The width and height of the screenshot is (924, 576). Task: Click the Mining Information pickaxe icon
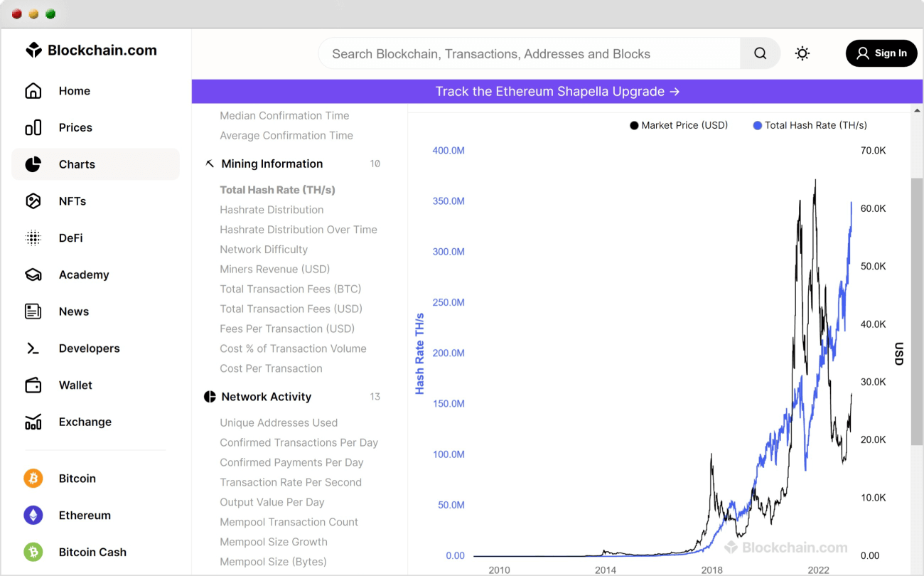click(210, 164)
